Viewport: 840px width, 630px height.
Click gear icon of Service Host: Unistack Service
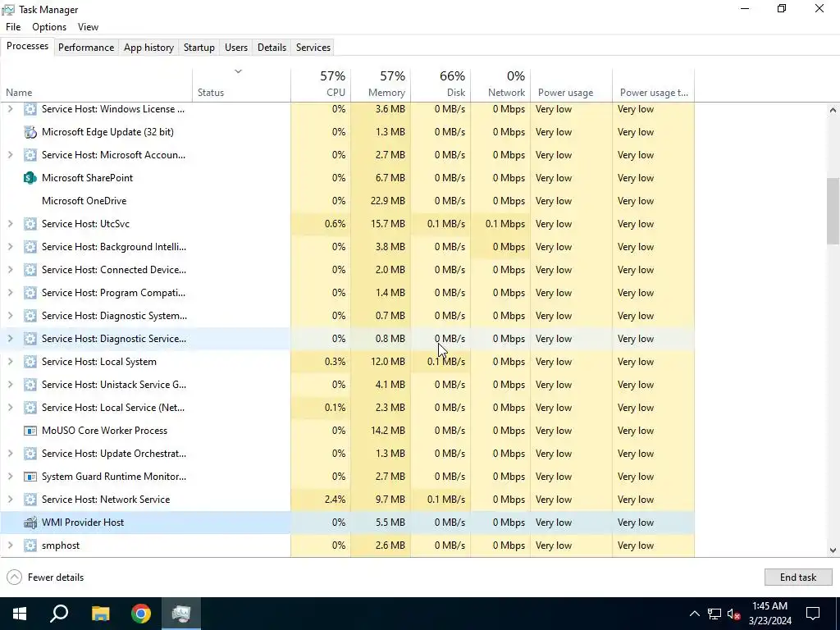click(30, 385)
